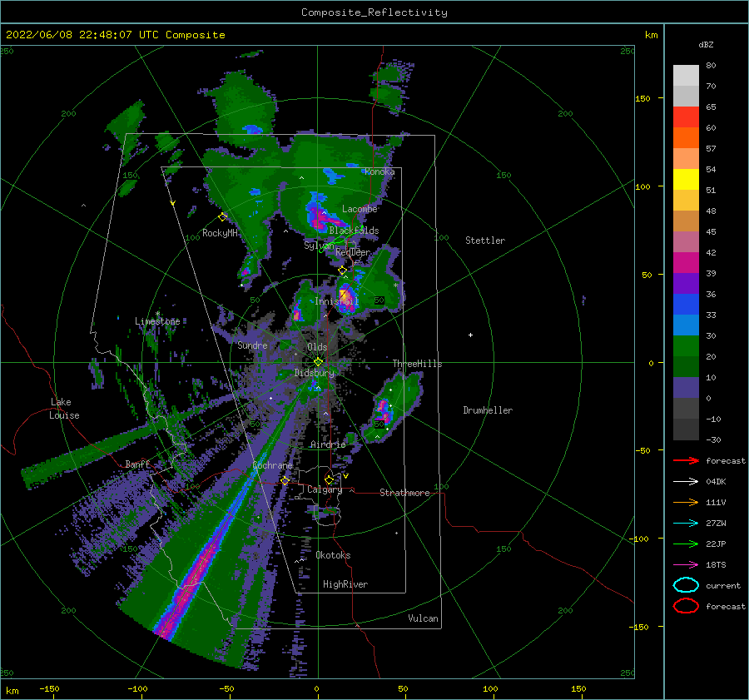The width and height of the screenshot is (749, 700).
Task: Pick the dark orange swatch below 60 dBZ
Action: [x=686, y=138]
